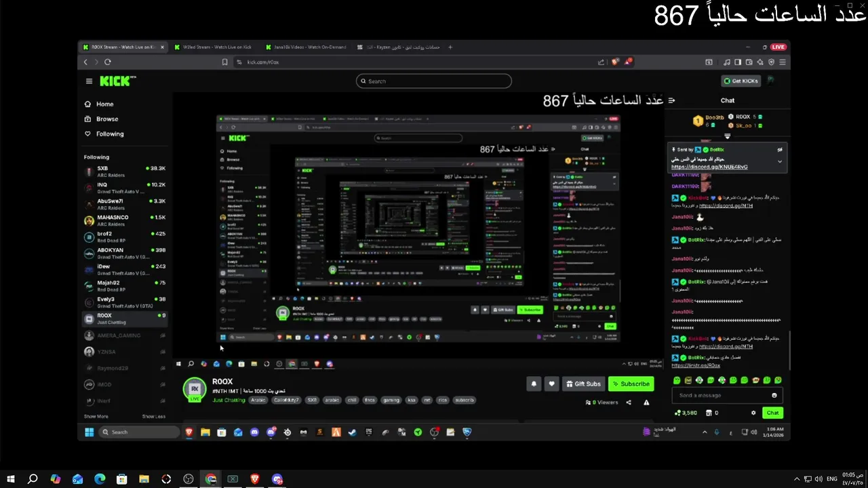Hide the pinned message eye icon
This screenshot has width=868, height=488.
(780, 149)
